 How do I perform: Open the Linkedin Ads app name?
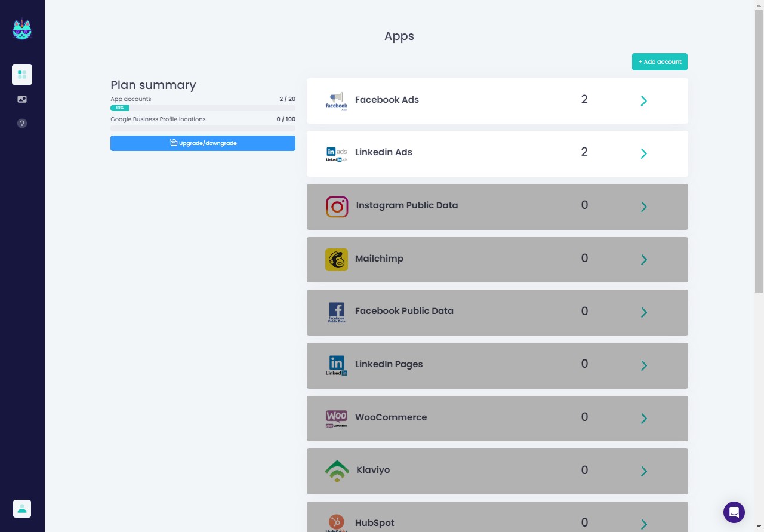(x=384, y=152)
